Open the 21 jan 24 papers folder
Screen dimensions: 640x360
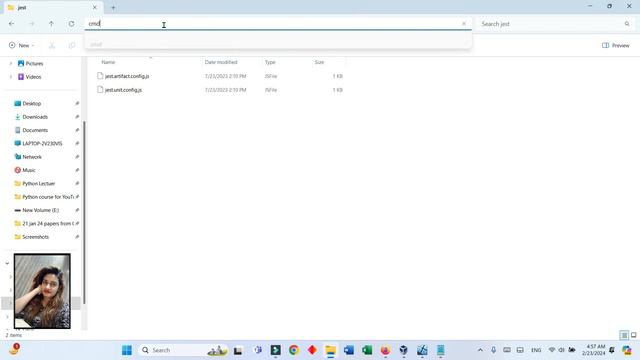click(x=48, y=224)
